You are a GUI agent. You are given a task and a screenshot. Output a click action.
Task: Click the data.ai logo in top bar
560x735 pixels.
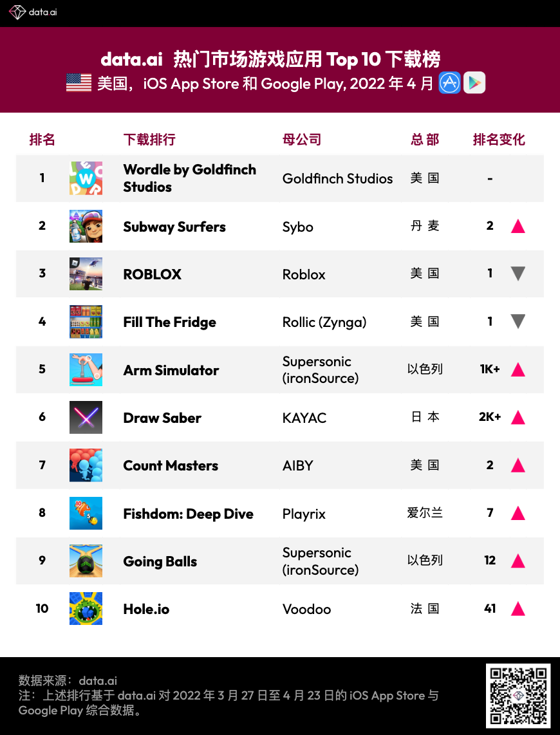click(33, 12)
